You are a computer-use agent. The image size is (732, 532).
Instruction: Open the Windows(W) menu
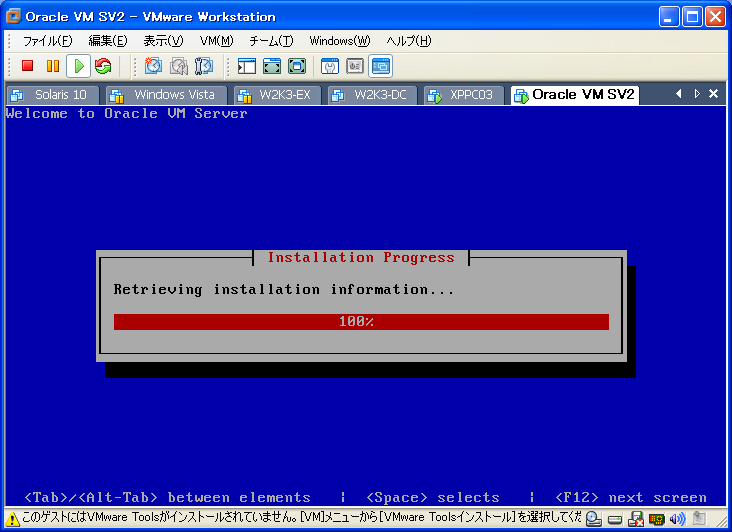click(x=340, y=41)
